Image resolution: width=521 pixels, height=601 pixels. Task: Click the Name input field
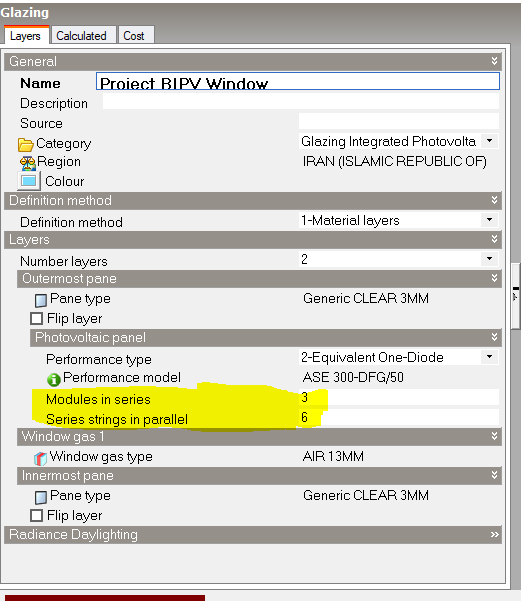(298, 81)
